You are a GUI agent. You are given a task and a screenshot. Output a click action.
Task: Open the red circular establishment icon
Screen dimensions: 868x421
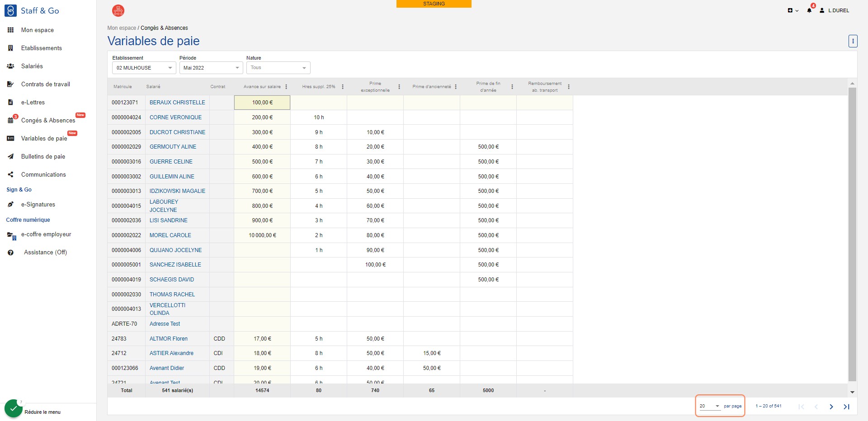(x=118, y=10)
